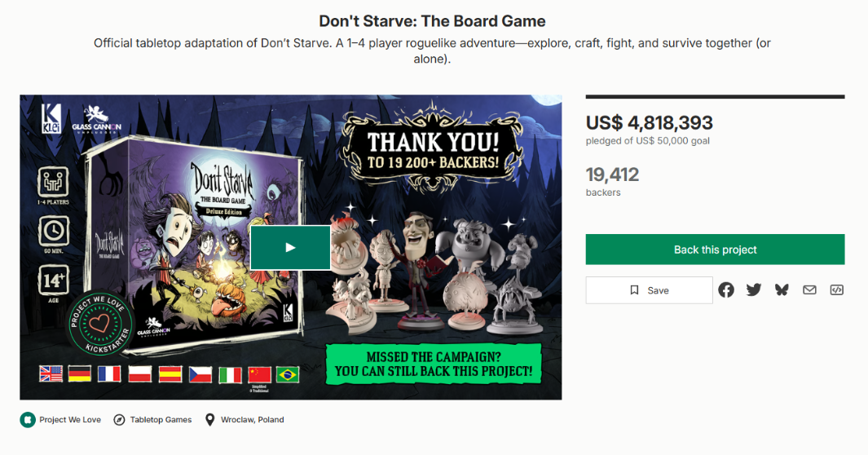Play the Don't Starve campaign video

(x=290, y=247)
